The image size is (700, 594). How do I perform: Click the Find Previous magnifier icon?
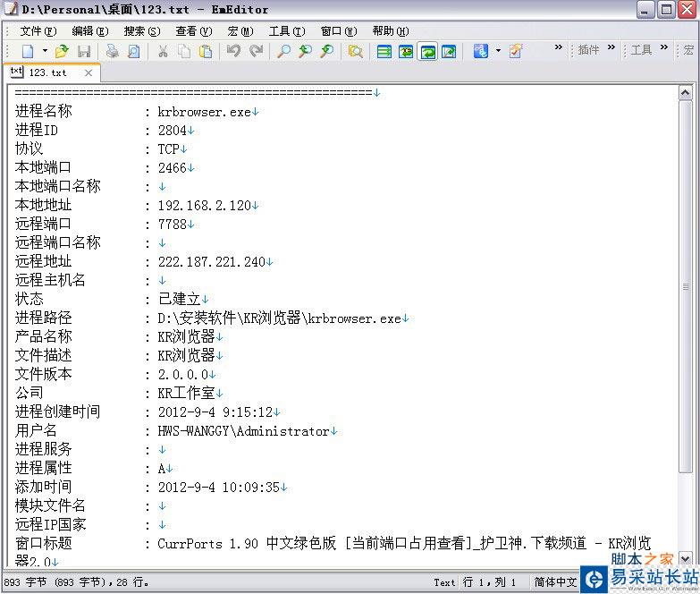[327, 51]
